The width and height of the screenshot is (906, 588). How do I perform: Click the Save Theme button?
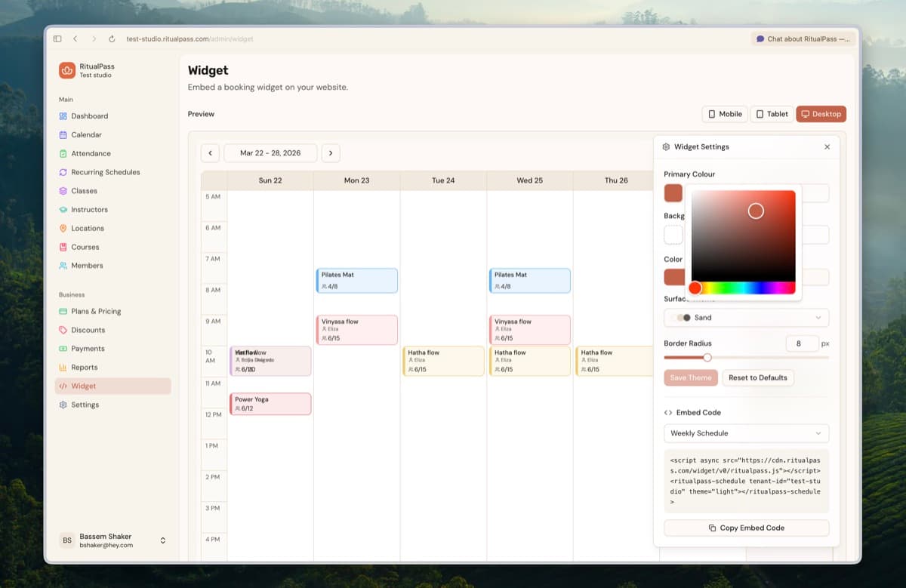(691, 377)
